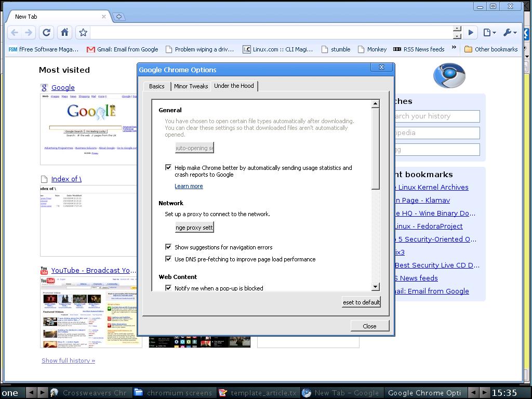Switch to Google Chrome Opti taskbar entry
This screenshot has width=532, height=399.
(x=425, y=393)
